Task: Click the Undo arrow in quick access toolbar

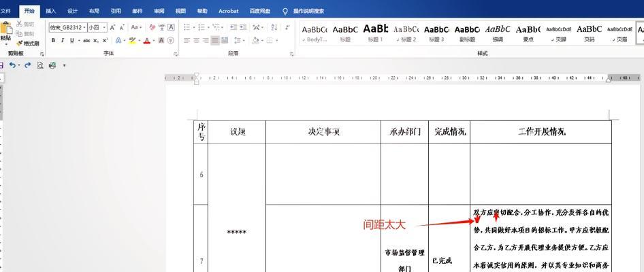Action: click(12, 65)
